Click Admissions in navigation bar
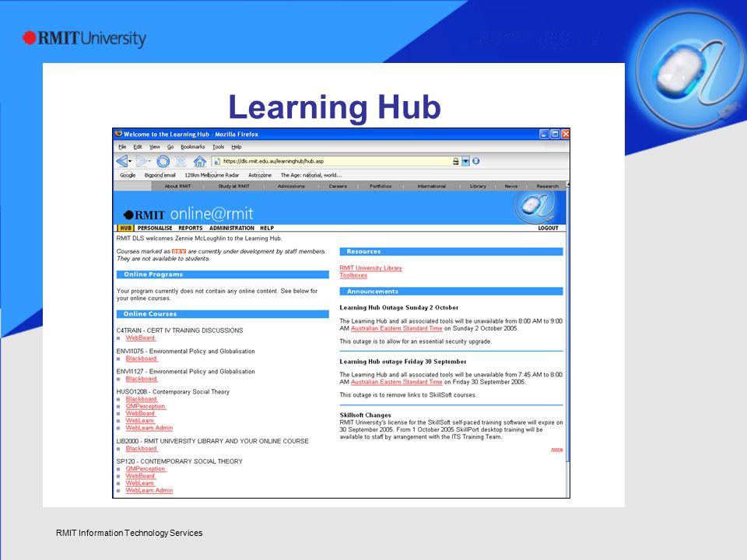Screen dimensions: 747x560 [291, 186]
